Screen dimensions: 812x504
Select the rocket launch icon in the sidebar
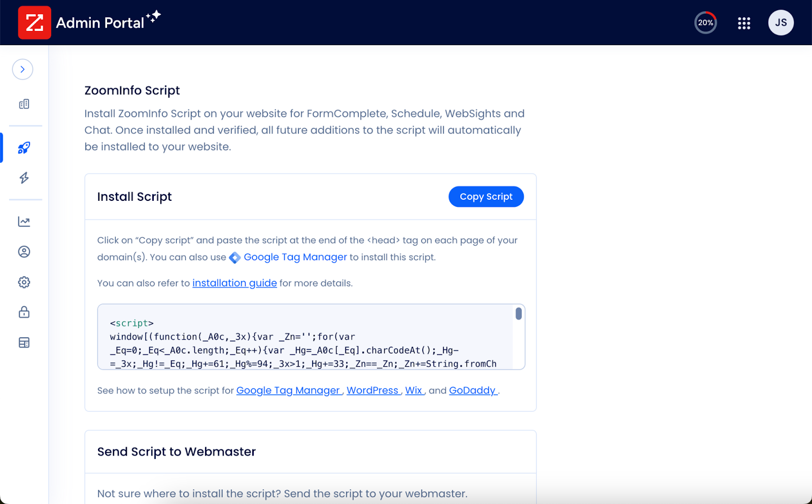coord(24,148)
